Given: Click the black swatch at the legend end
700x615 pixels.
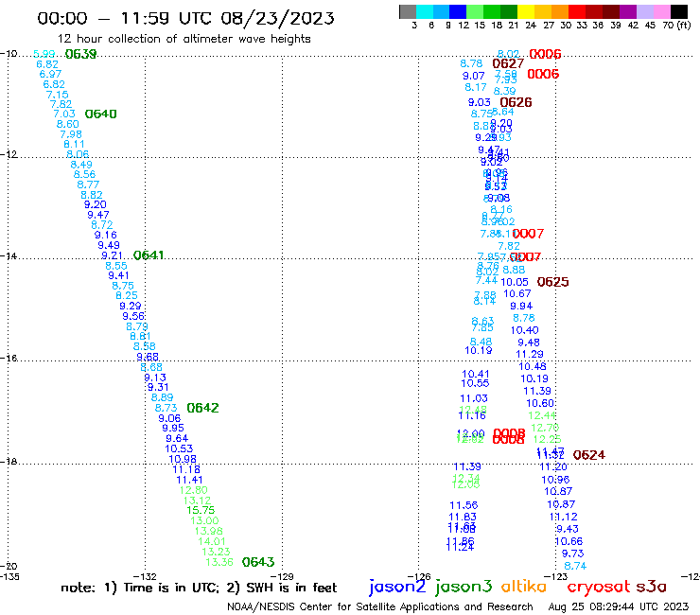Looking at the screenshot, I should (678, 11).
